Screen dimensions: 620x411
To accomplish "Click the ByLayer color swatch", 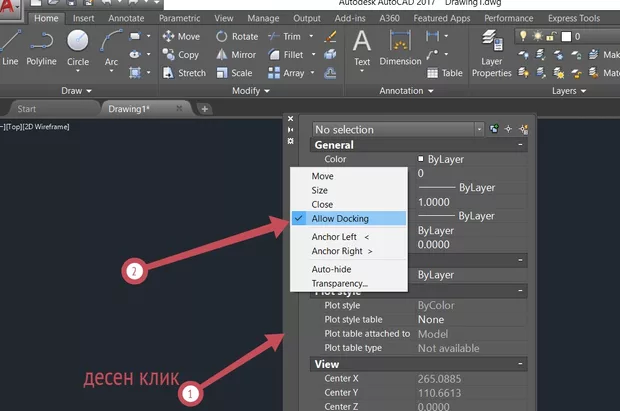I will click(x=421, y=159).
